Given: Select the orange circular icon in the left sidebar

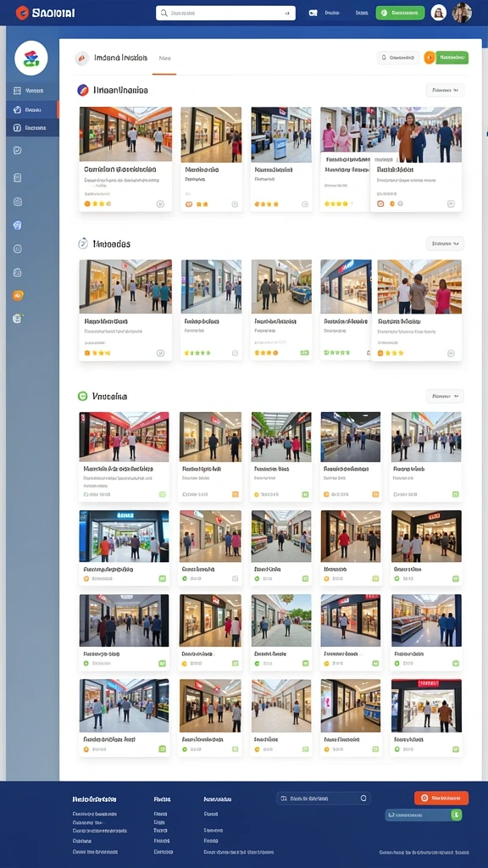Looking at the screenshot, I should click(18, 296).
